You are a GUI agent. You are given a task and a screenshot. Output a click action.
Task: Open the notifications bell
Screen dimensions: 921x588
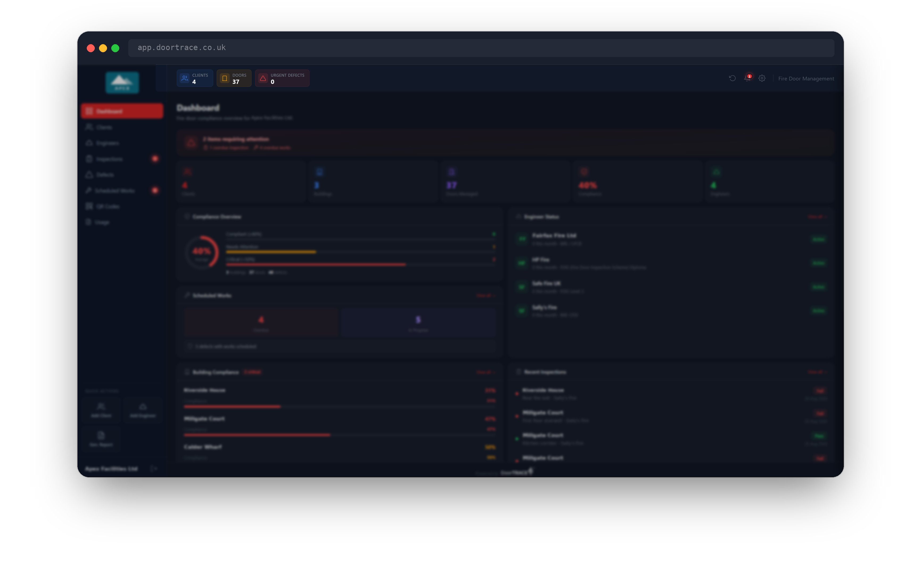tap(747, 78)
